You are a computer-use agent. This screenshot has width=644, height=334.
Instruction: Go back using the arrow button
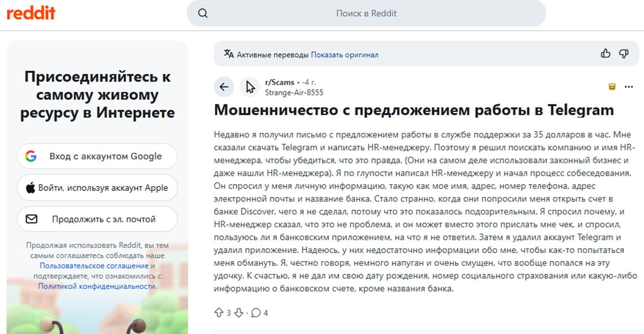coord(224,87)
